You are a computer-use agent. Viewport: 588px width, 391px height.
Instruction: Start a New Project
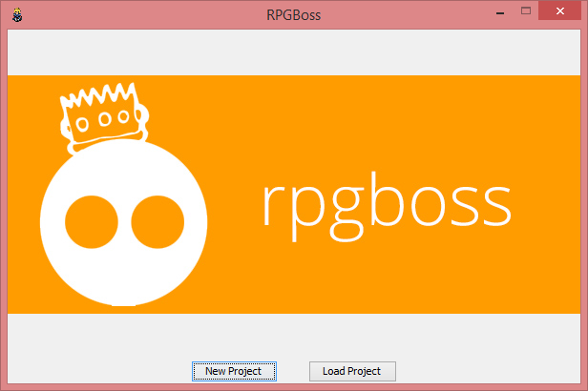pos(234,371)
